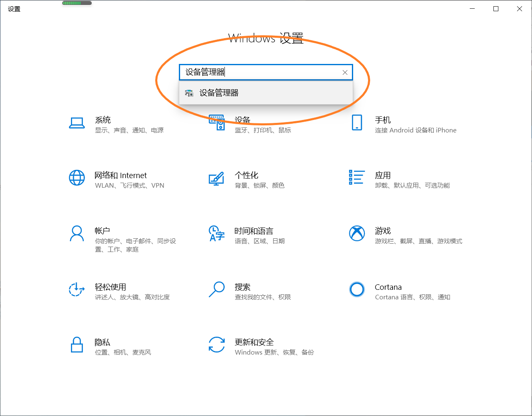532x416 pixels.
Task: Click 你的帐户、电子邮件 description text
Action: [x=136, y=245]
